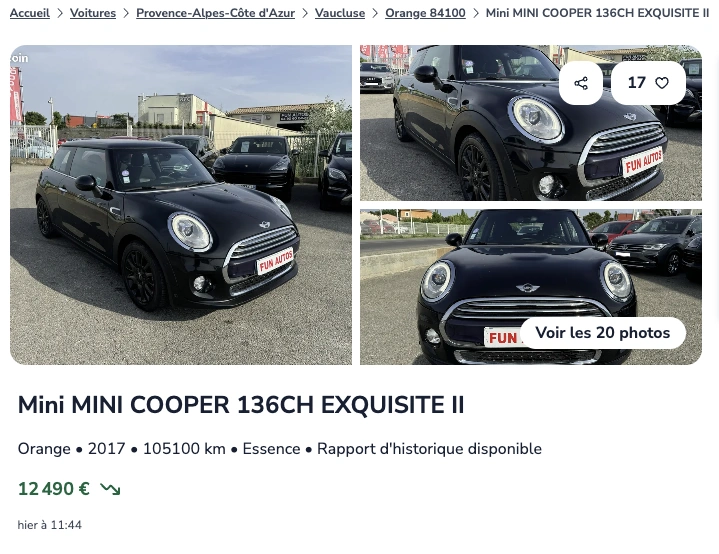Click Voir les 20 photos button
This screenshot has width=719, height=554.
point(603,332)
